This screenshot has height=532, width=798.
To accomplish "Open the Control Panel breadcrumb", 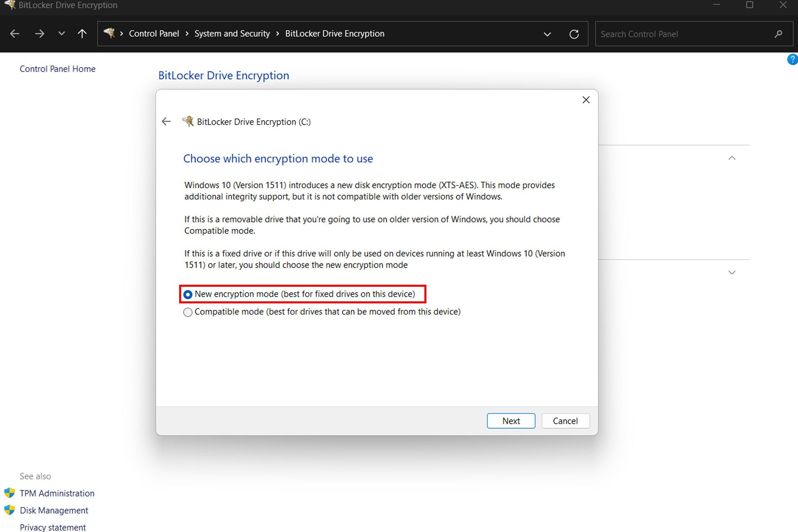I will [154, 34].
